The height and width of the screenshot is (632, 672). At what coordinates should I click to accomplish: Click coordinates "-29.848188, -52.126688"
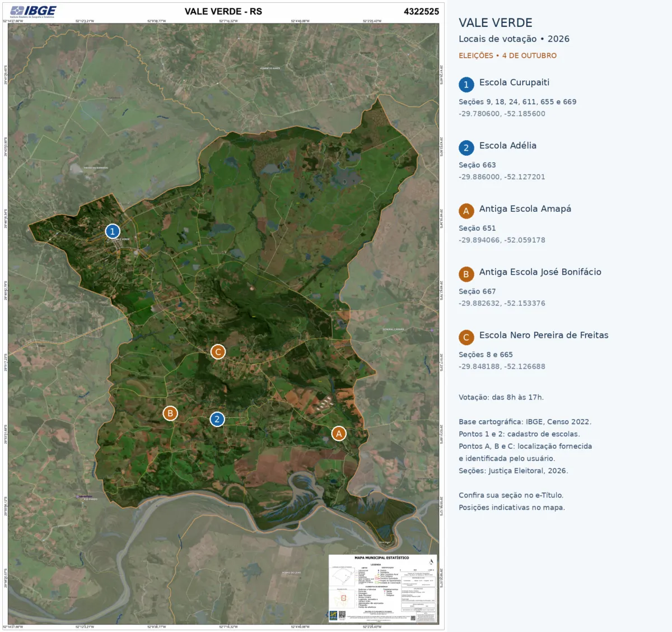click(x=502, y=367)
